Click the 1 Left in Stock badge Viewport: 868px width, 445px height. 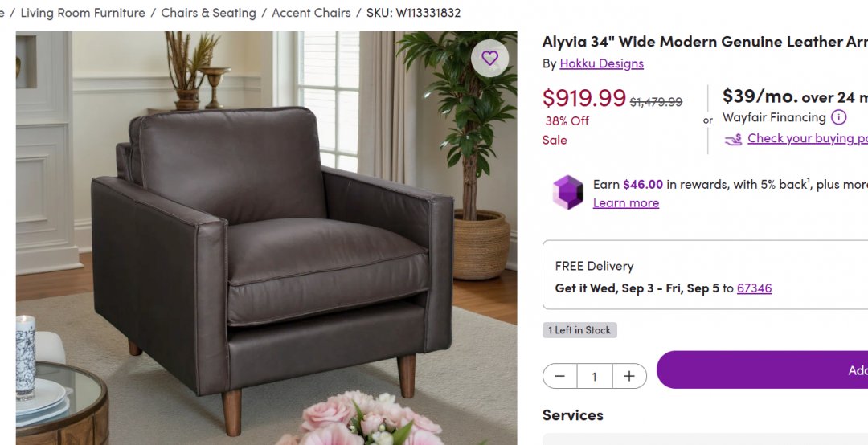[x=579, y=330]
